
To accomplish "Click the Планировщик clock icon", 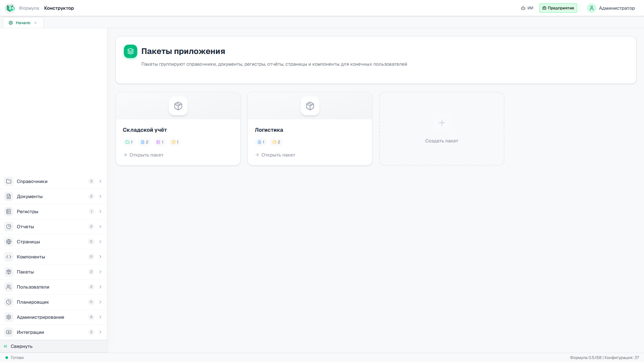I will coord(9,302).
